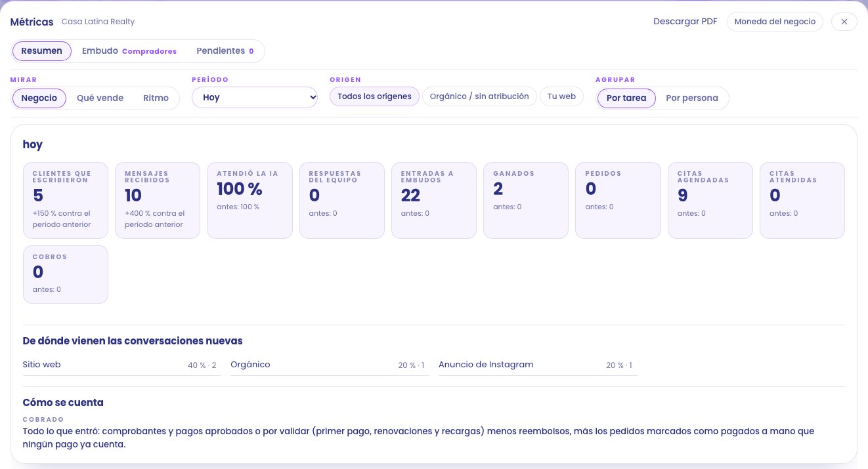Group metrics Por tarea
The width and height of the screenshot is (868, 469).
(x=626, y=98)
